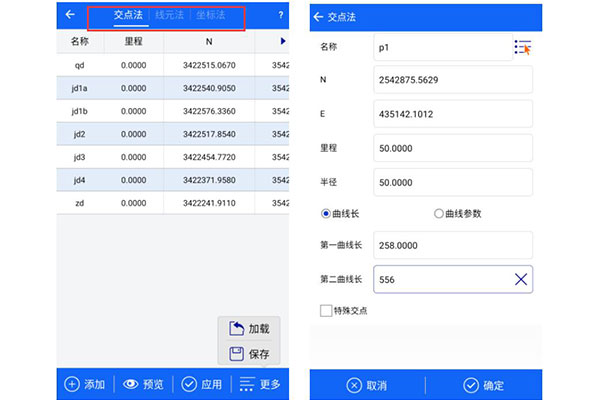Open point list picker next to 名称 field
600x400 pixels.
pyautogui.click(x=522, y=47)
